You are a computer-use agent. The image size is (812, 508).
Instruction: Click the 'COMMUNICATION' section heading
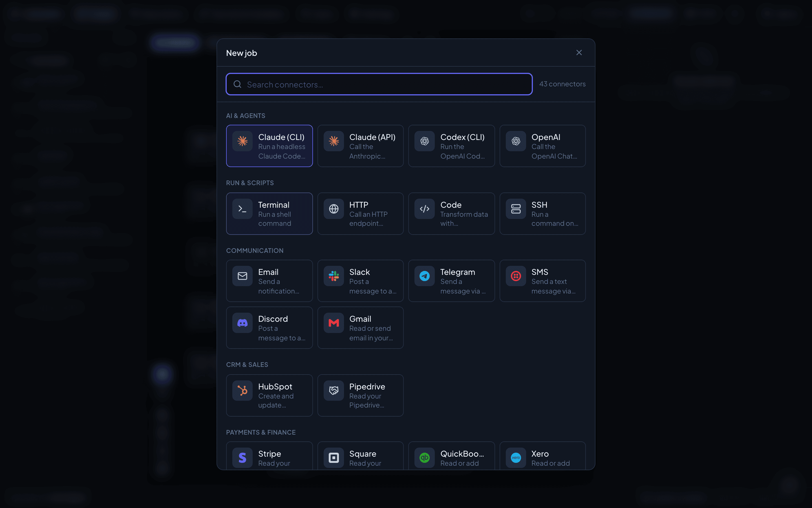click(x=255, y=251)
